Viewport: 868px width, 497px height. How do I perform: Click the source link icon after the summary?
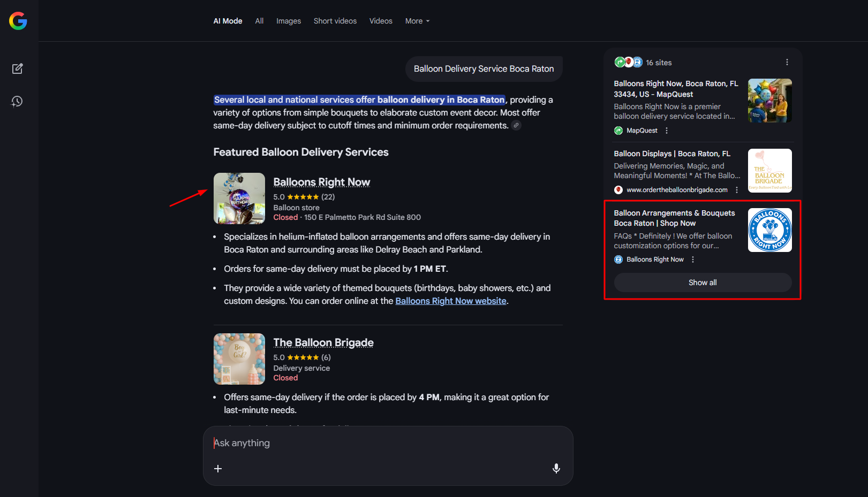coord(516,126)
